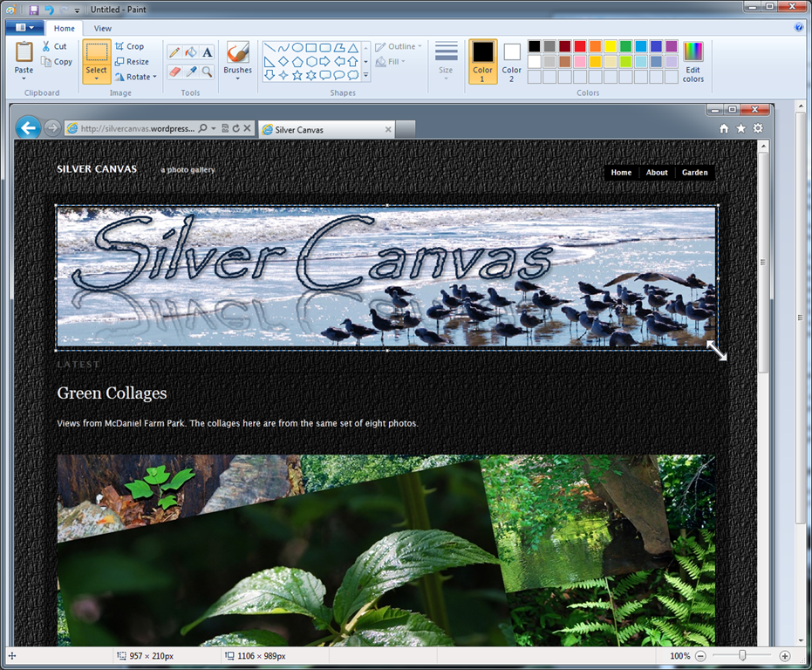This screenshot has width=812, height=670.
Task: Activate the Magnifier tool
Action: [208, 72]
